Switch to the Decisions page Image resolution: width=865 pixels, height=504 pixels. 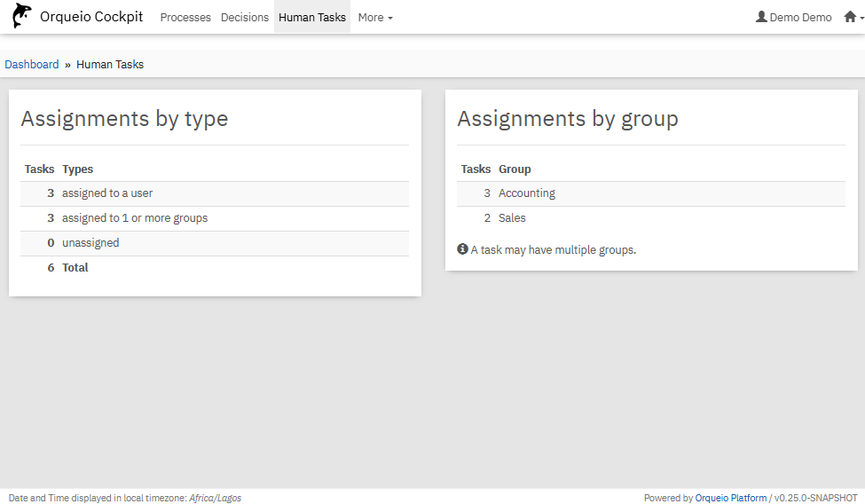pos(245,17)
